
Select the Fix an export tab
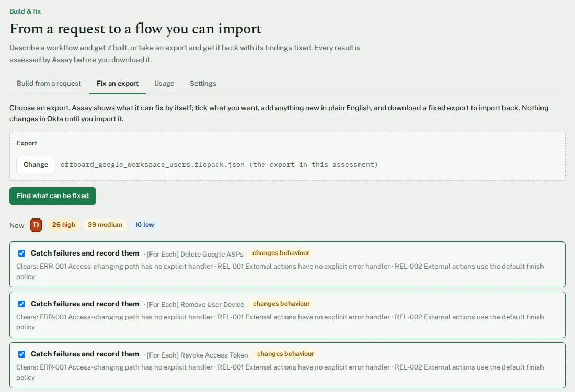(x=117, y=83)
